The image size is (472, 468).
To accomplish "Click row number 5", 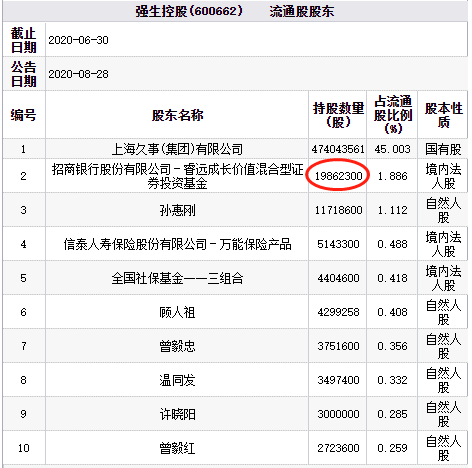I will 23,278.
